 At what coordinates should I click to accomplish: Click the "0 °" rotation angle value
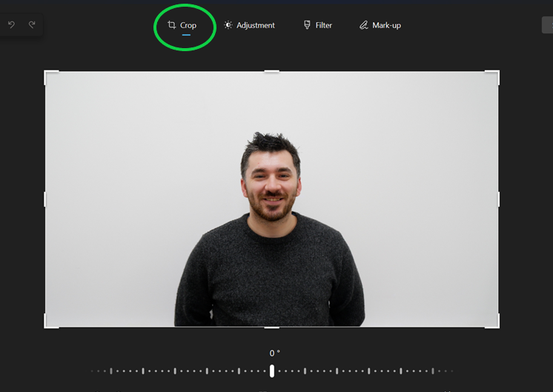click(274, 353)
